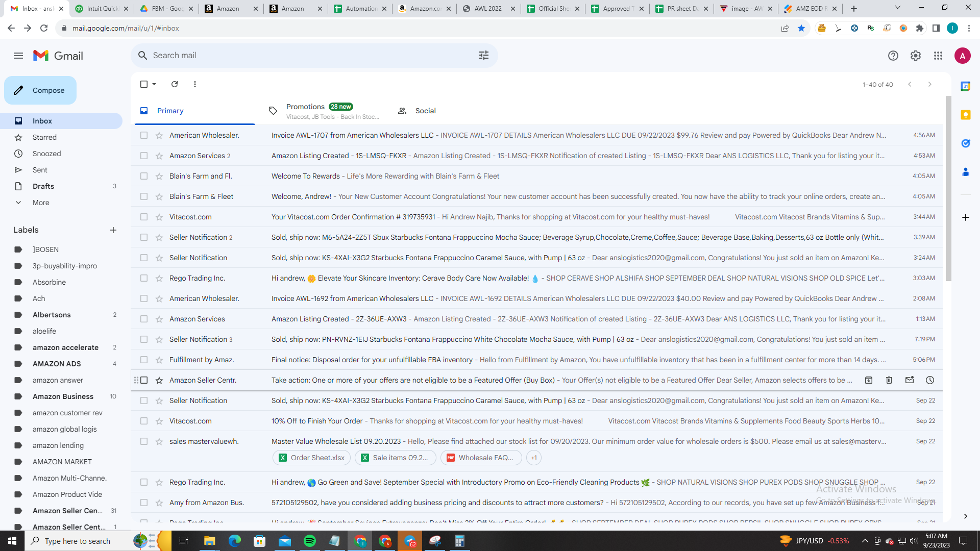
Task: Open Windows Start menu
Action: pyautogui.click(x=12, y=541)
